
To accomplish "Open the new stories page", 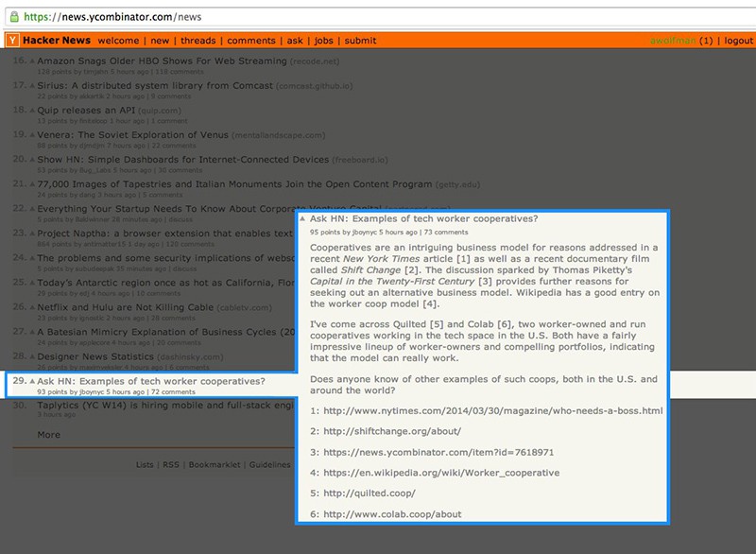I will coord(160,41).
